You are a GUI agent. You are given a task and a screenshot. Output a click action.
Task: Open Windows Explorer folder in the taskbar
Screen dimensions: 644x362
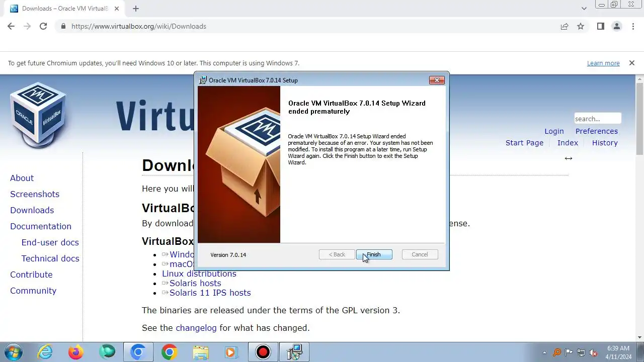[200, 352]
